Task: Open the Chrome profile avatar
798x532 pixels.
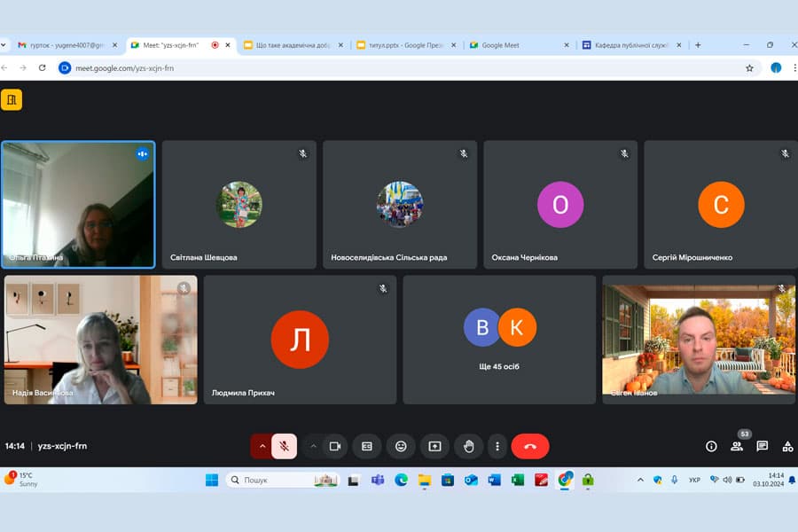Action: (x=776, y=67)
